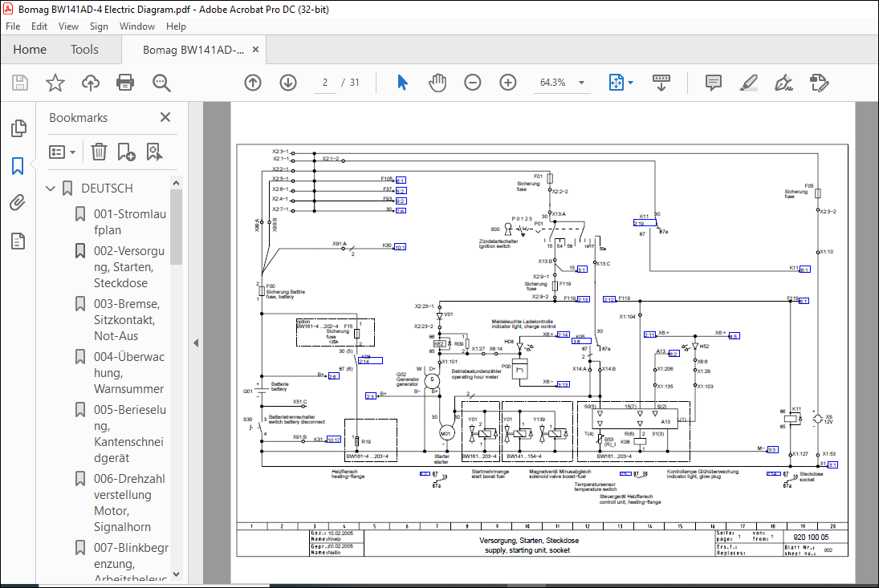Open the sign document tool
879x588 pixels.
(783, 83)
